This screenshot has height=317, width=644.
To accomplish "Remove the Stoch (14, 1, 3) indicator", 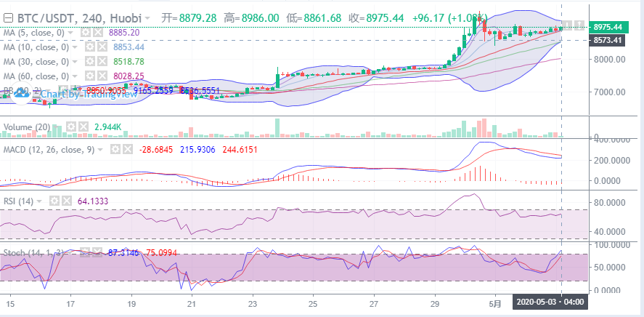I will click(x=97, y=252).
